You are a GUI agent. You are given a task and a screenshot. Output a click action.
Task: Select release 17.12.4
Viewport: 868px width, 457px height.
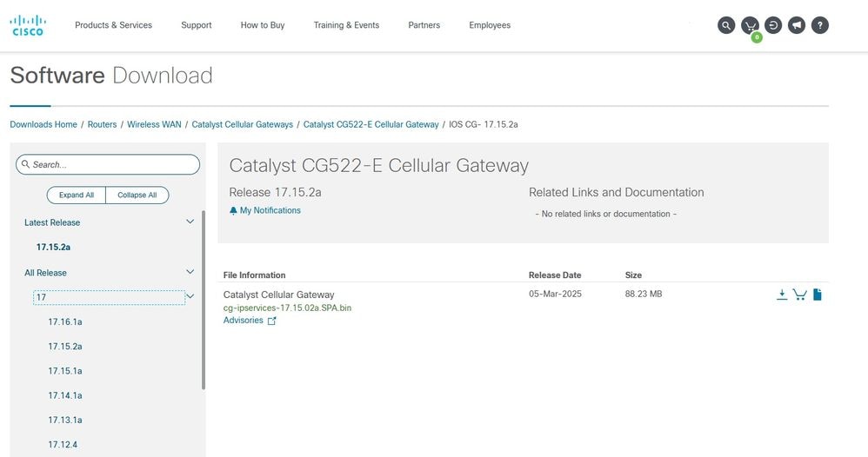[63, 445]
